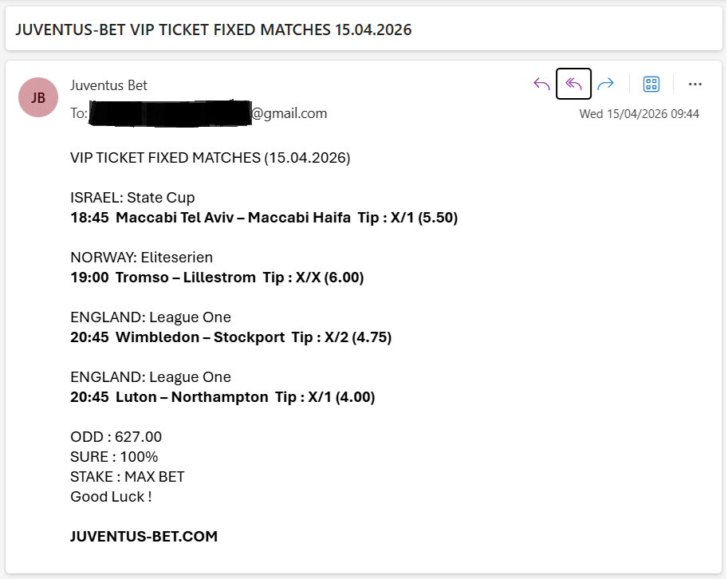The width and height of the screenshot is (728, 579).
Task: Open the Apps grid icon
Action: (x=651, y=85)
